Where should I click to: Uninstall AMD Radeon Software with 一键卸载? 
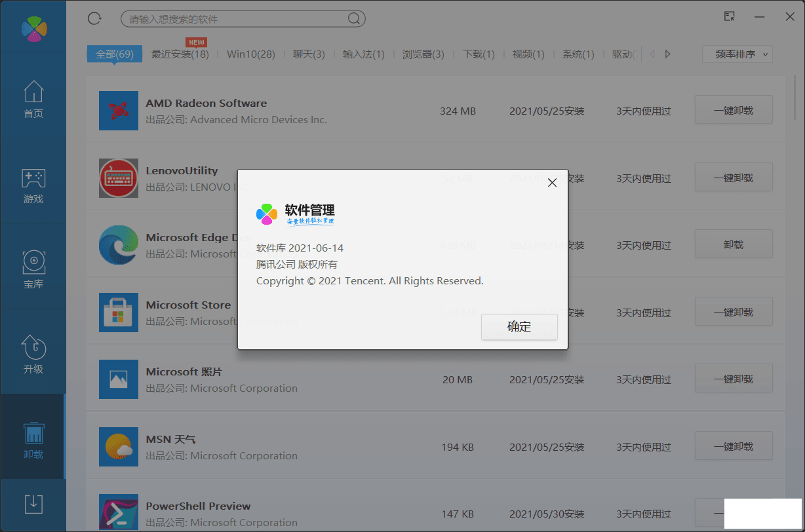734,111
